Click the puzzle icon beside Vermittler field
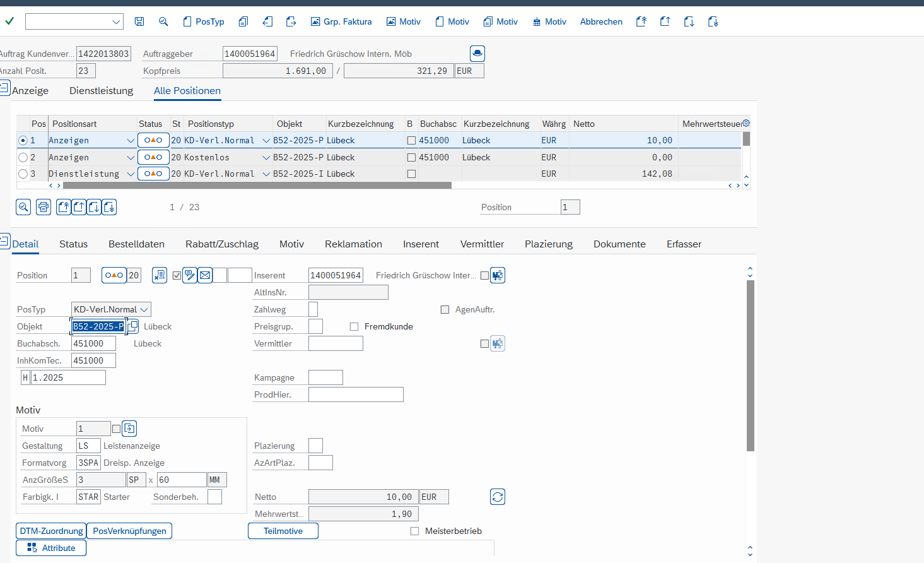 click(498, 343)
